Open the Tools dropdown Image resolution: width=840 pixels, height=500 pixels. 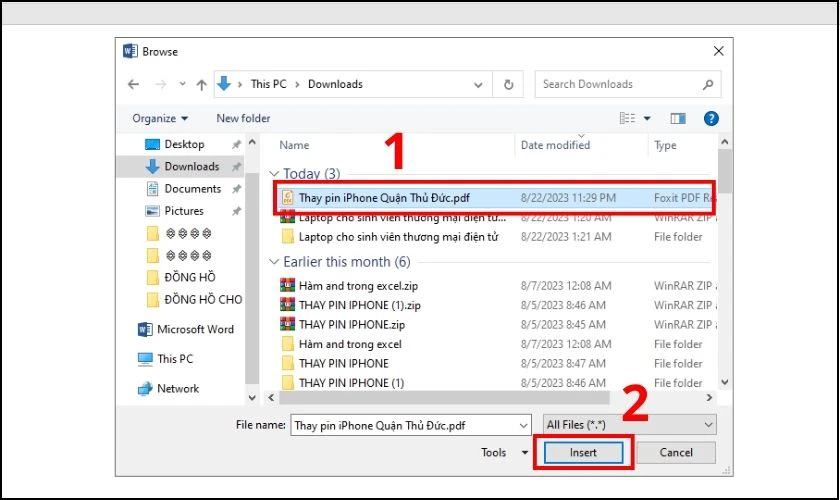(504, 452)
